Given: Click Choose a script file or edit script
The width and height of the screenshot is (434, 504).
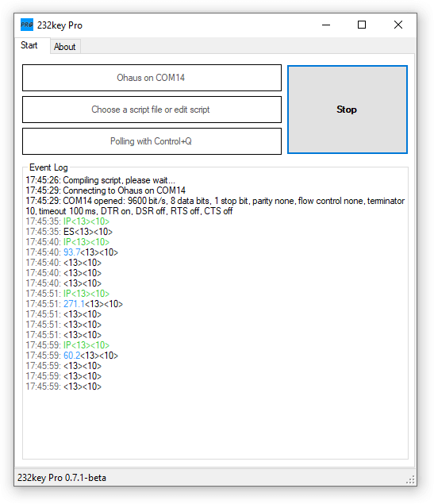Looking at the screenshot, I should (x=152, y=110).
